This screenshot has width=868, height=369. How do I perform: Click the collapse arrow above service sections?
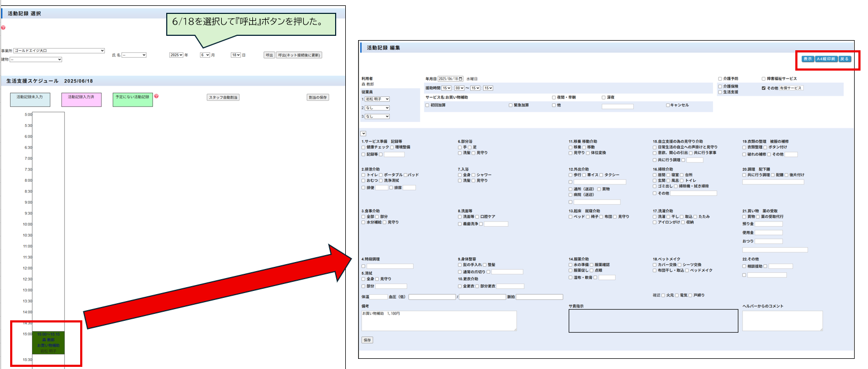363,134
